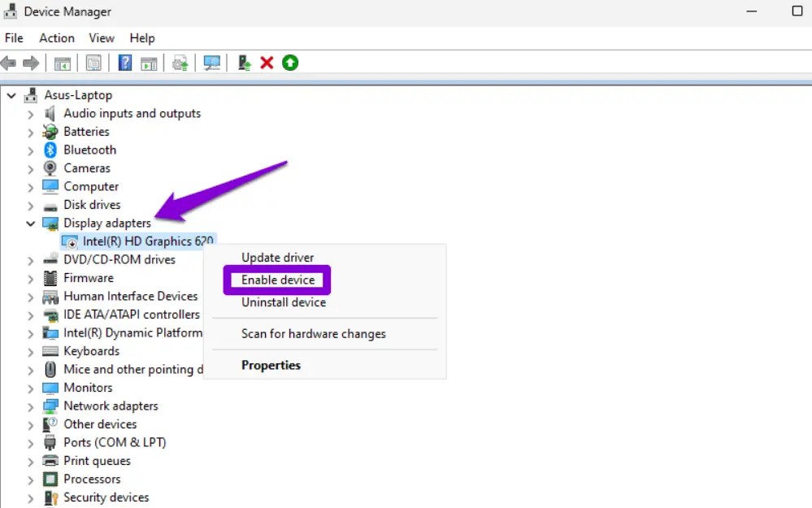The image size is (812, 508).
Task: Click the Forward navigation arrow
Action: click(31, 63)
